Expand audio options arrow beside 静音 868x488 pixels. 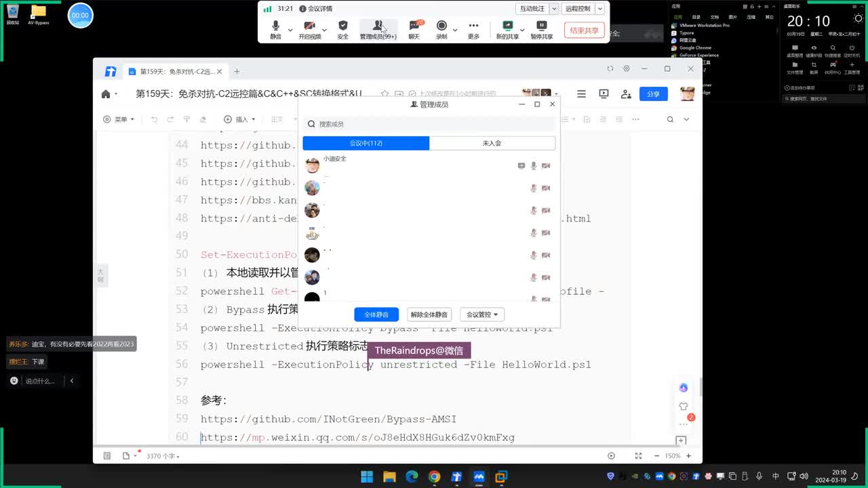click(290, 30)
